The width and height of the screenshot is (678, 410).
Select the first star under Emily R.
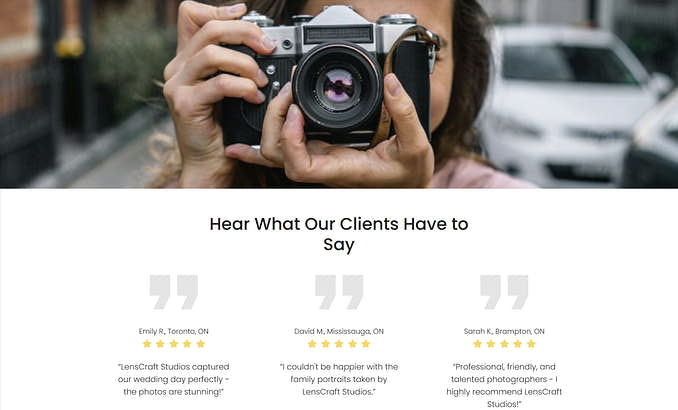147,344
